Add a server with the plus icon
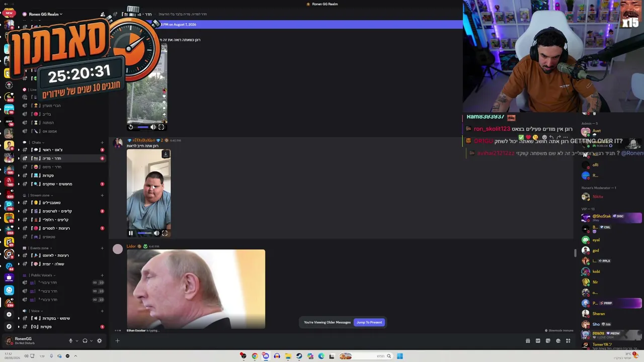 click(x=9, y=315)
